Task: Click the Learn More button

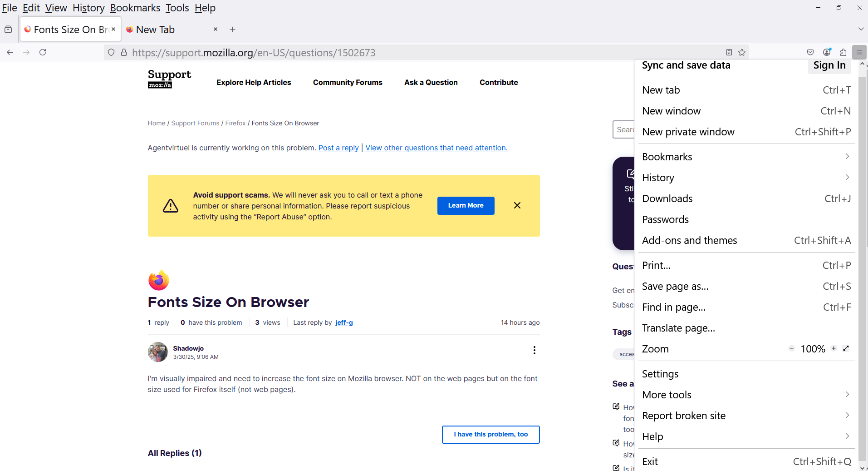Action: 466,205
